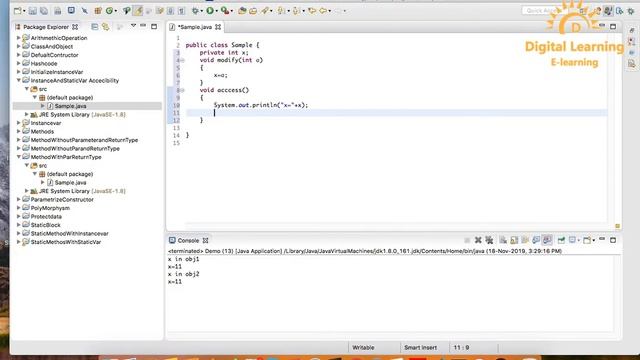640x360 pixels.
Task: Click the Open Perspective icon
Action: point(583,11)
